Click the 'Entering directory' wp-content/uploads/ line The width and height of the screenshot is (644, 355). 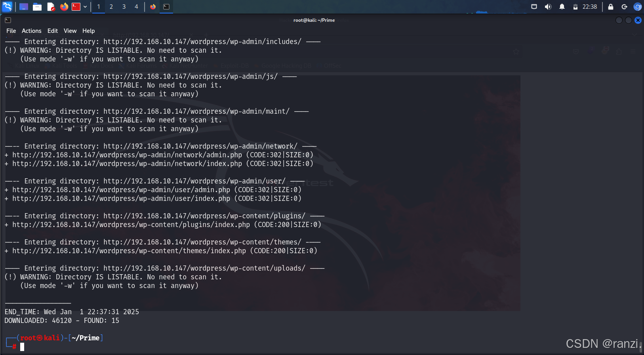pyautogui.click(x=165, y=268)
